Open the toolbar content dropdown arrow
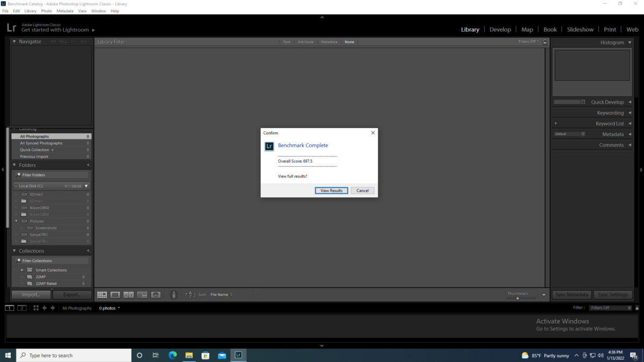Screen dimensions: 644x362 click(x=544, y=295)
